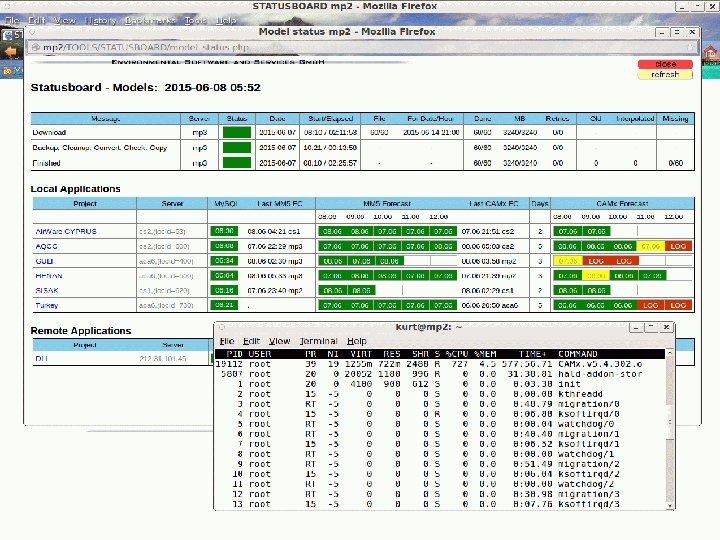Click the red close button on Statusboard page

(x=665, y=64)
